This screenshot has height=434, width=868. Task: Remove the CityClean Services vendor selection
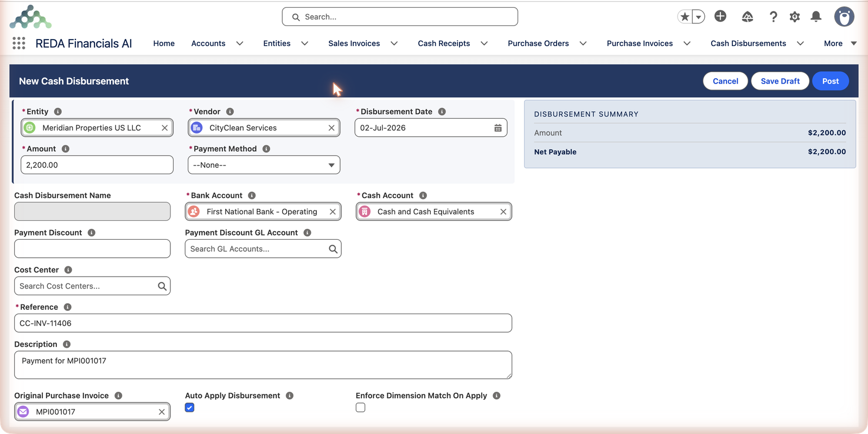coord(331,128)
